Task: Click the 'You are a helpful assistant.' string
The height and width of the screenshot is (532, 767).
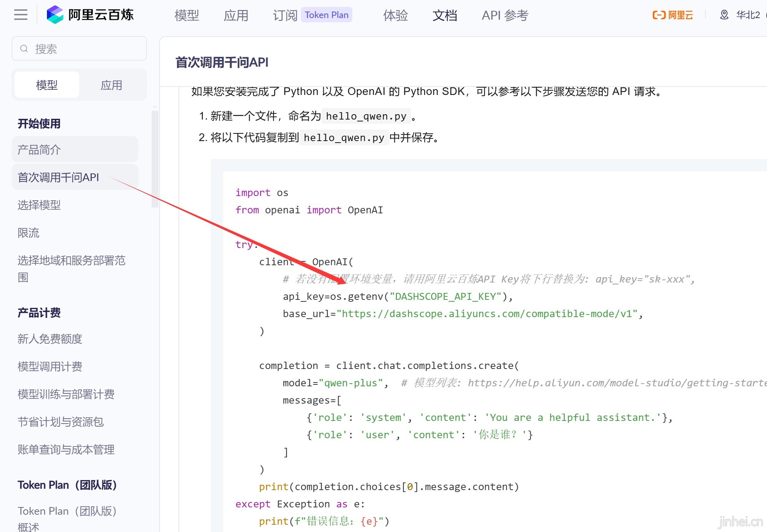Action: pyautogui.click(x=573, y=417)
